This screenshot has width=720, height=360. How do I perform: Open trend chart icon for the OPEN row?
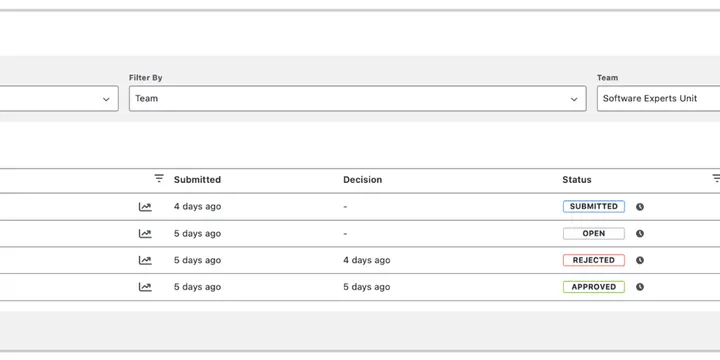145,234
